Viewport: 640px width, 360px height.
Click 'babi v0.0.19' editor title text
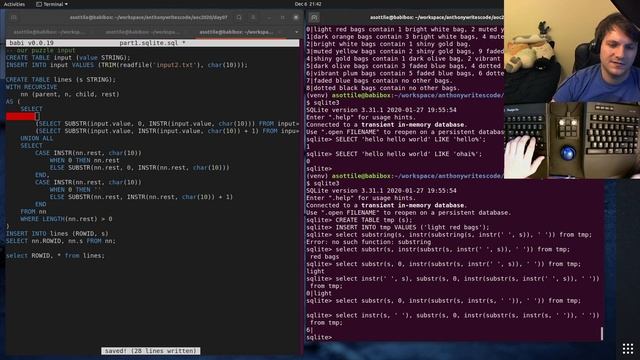click(31, 43)
